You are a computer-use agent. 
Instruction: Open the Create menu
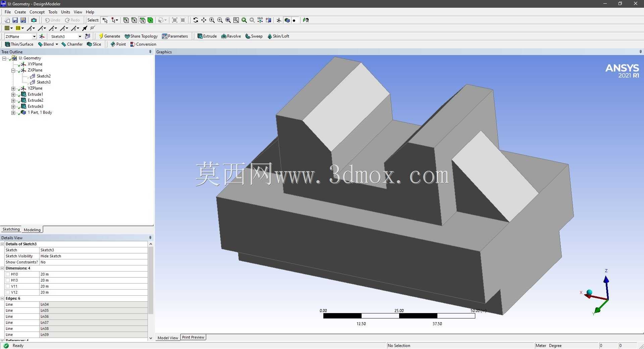[x=20, y=12]
